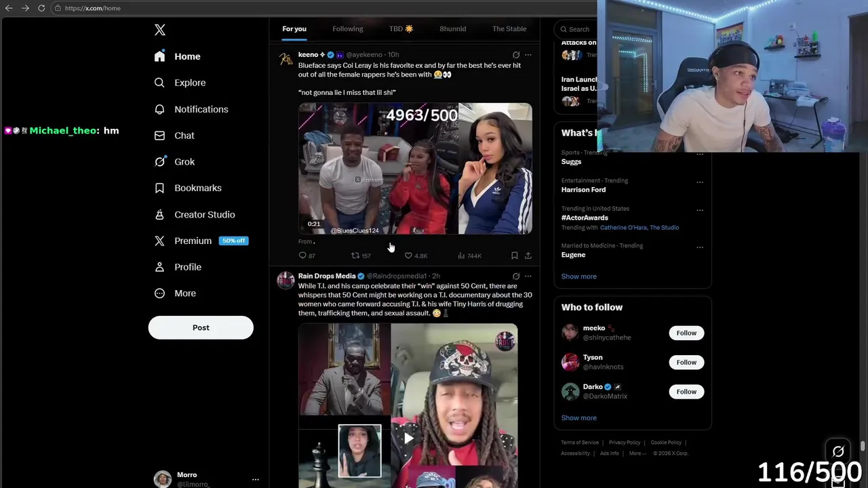Click the Chat envelope icon

click(x=159, y=136)
